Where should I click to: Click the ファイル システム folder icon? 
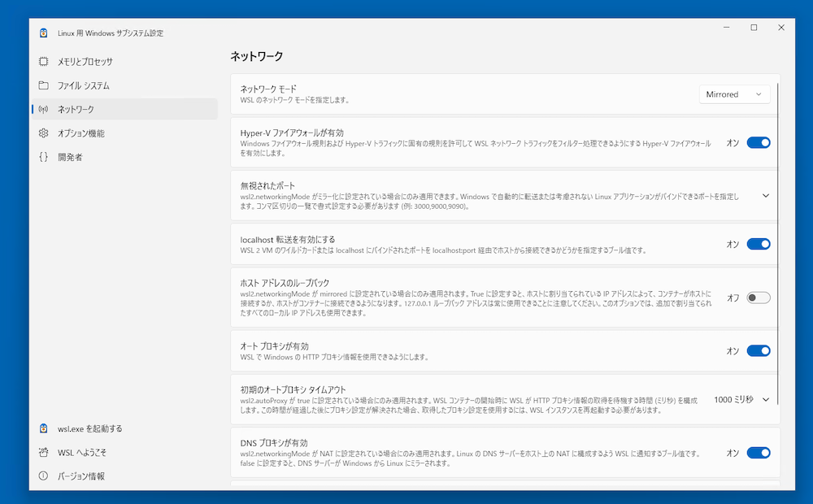coord(44,85)
